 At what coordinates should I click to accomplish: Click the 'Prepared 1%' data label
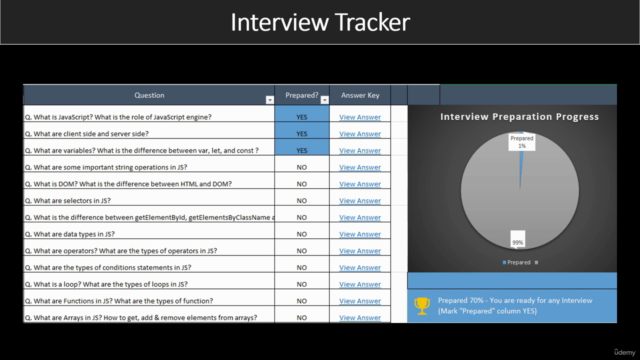[x=522, y=142]
